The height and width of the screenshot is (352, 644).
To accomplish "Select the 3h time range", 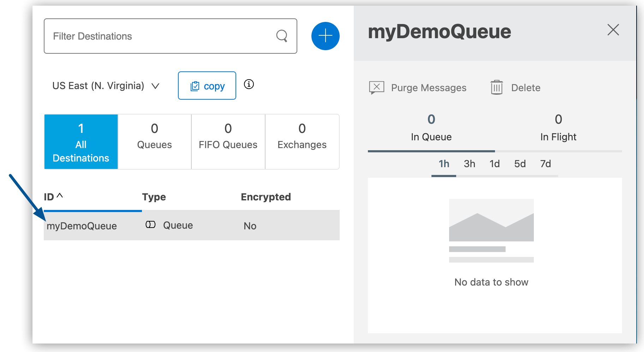I will click(x=469, y=164).
